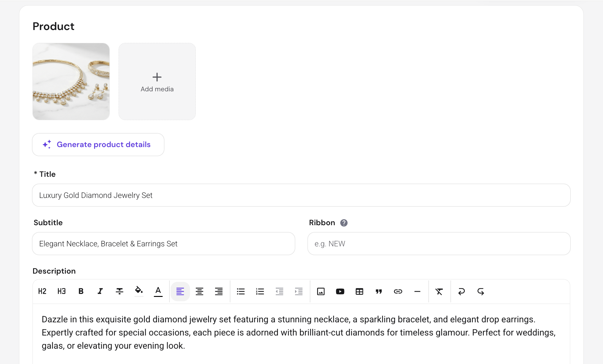Click the Title input field
This screenshot has width=603, height=364.
click(301, 195)
